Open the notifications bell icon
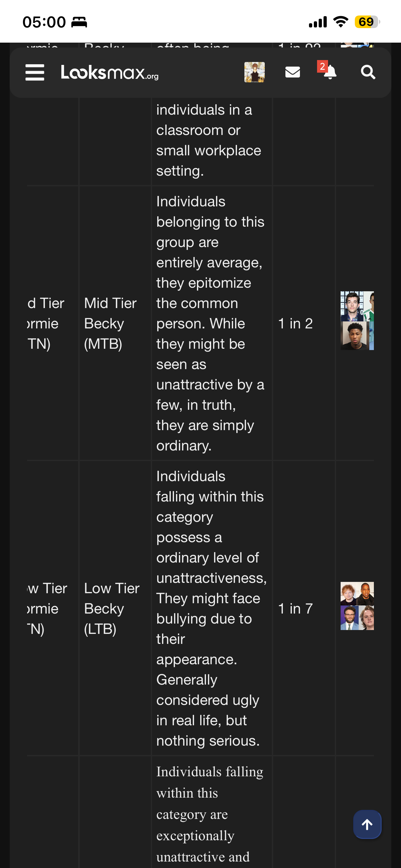This screenshot has width=401, height=868. point(330,72)
